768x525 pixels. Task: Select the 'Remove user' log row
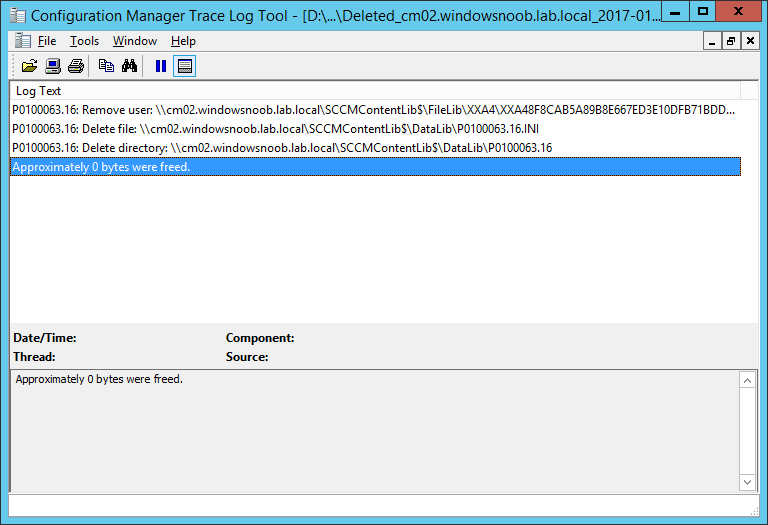click(375, 110)
